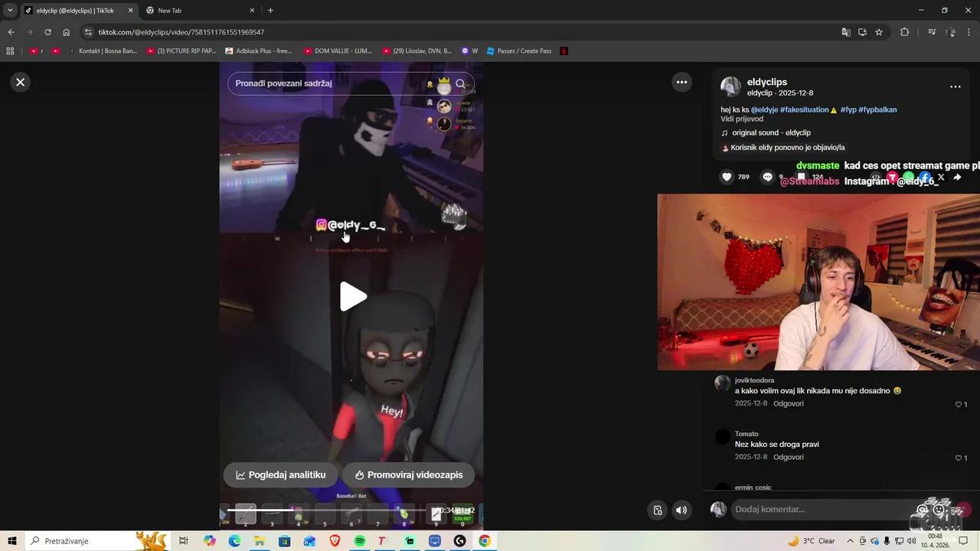The width and height of the screenshot is (980, 551).
Task: Like jovikteodora's comment heart
Action: click(x=958, y=404)
